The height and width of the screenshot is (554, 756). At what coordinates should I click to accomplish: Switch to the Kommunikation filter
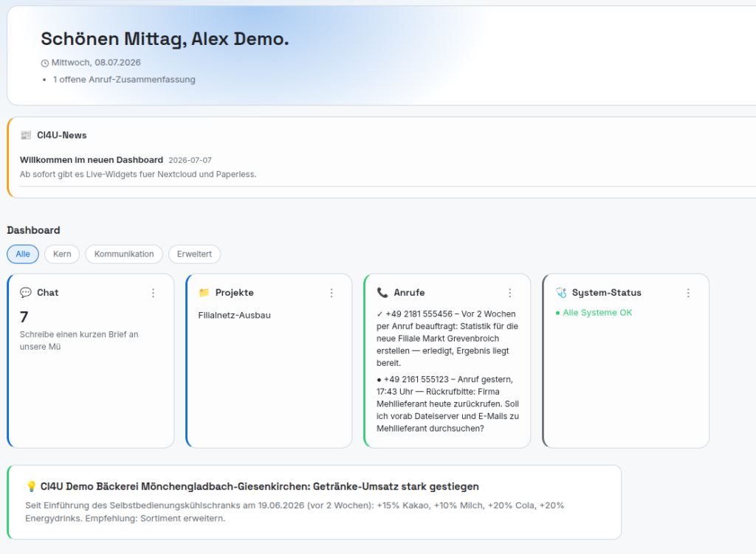124,255
